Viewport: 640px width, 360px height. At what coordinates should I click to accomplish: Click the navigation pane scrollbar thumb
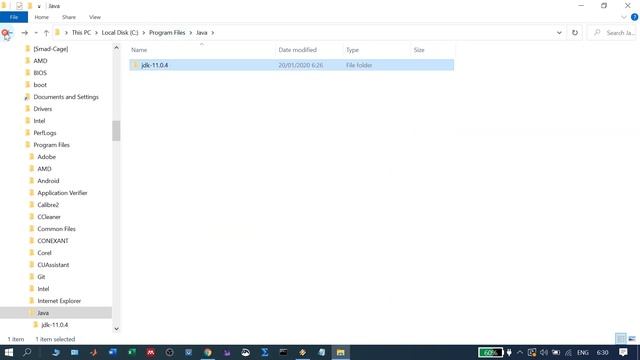click(x=116, y=131)
